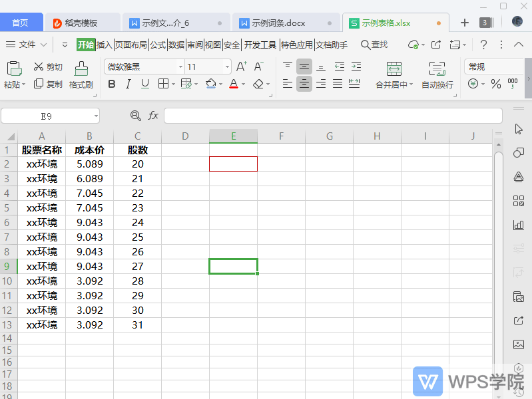Image resolution: width=532 pixels, height=399 pixels.
Task: Click inside the formula bar input field
Action: pos(333,116)
